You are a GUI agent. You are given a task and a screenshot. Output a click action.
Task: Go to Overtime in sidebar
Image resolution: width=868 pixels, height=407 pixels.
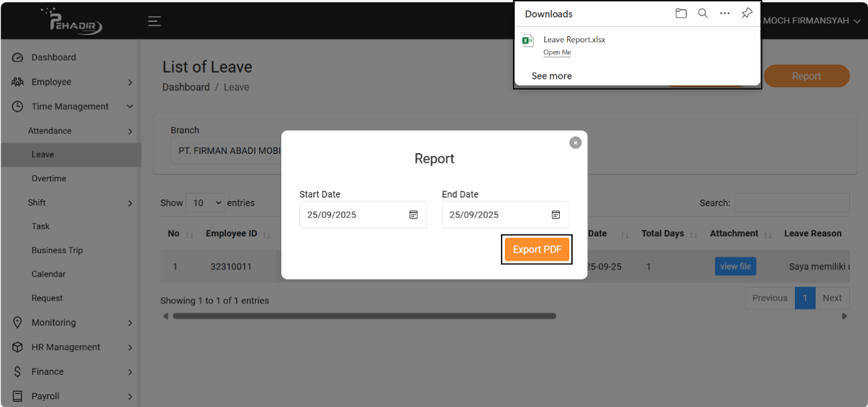tap(49, 179)
